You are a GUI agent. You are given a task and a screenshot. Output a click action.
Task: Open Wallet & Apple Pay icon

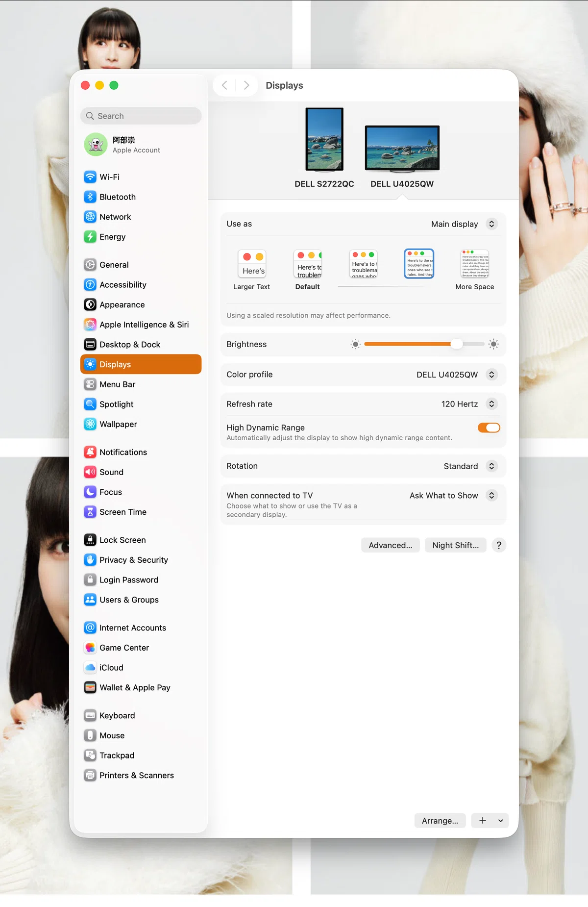tap(90, 687)
